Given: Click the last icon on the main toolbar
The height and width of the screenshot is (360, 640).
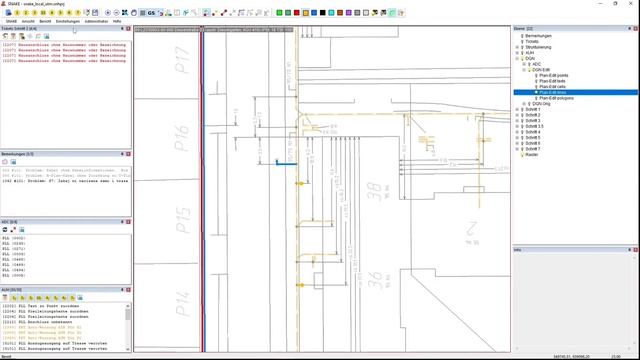Looking at the screenshot, I should tap(401, 13).
